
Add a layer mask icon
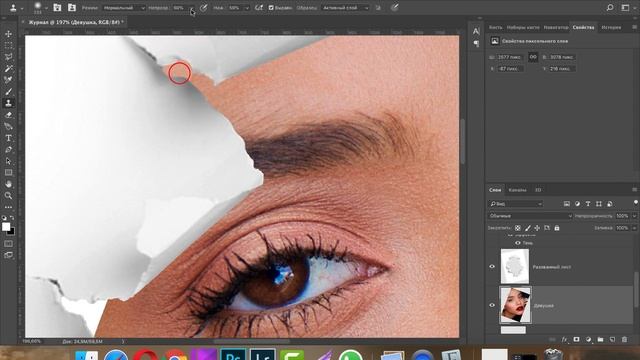point(576,339)
